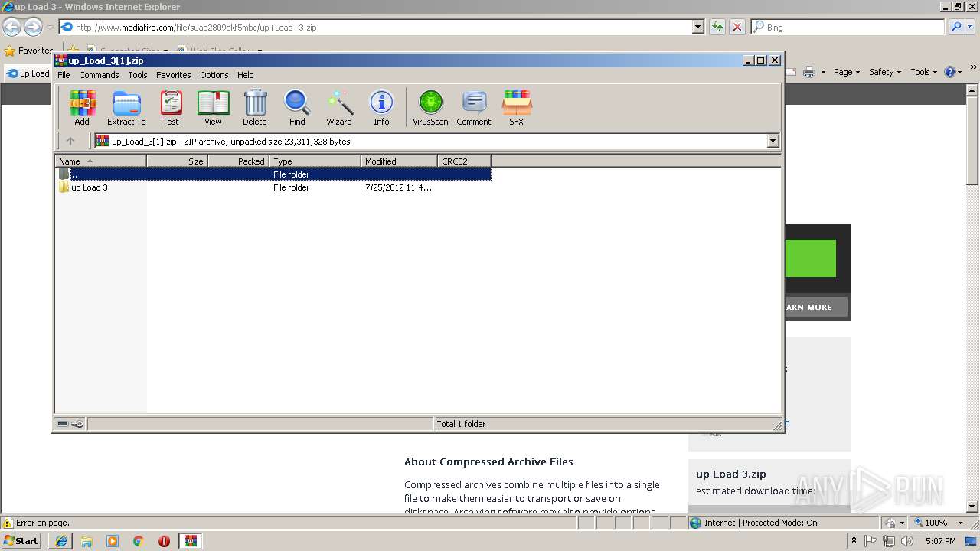Refresh the page in Internet Explorer
This screenshot has height=551, width=980.
tap(717, 27)
